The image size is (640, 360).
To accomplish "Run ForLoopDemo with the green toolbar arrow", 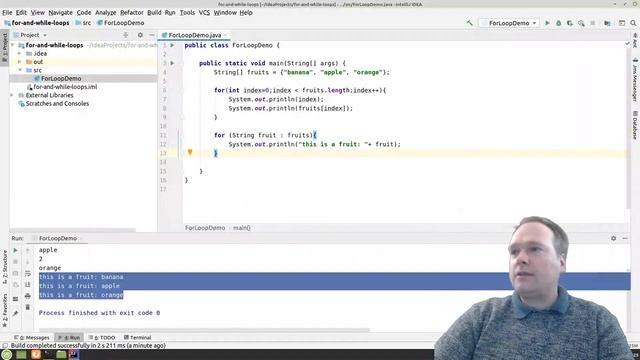I will tap(547, 23).
